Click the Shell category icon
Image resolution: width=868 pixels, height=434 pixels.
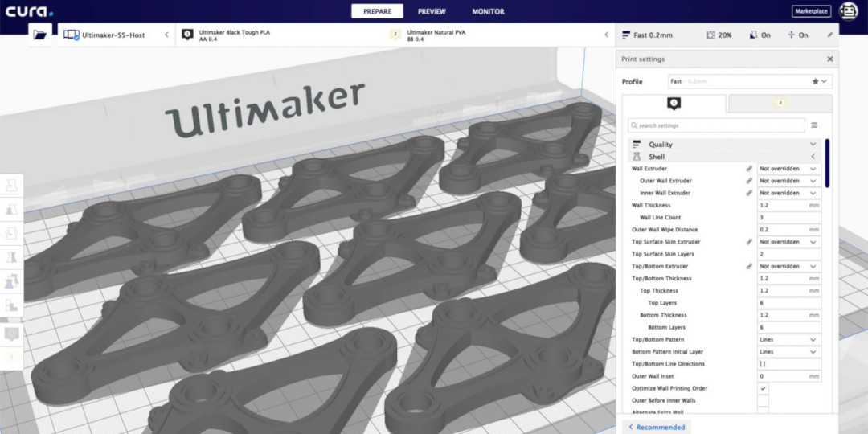(637, 157)
